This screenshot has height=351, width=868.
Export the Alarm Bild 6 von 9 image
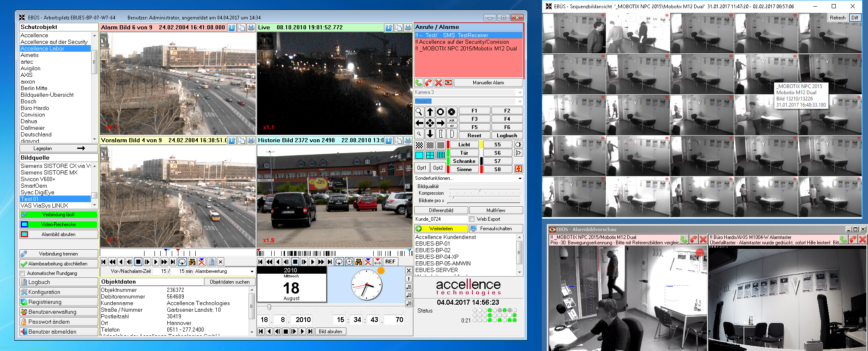[232, 28]
